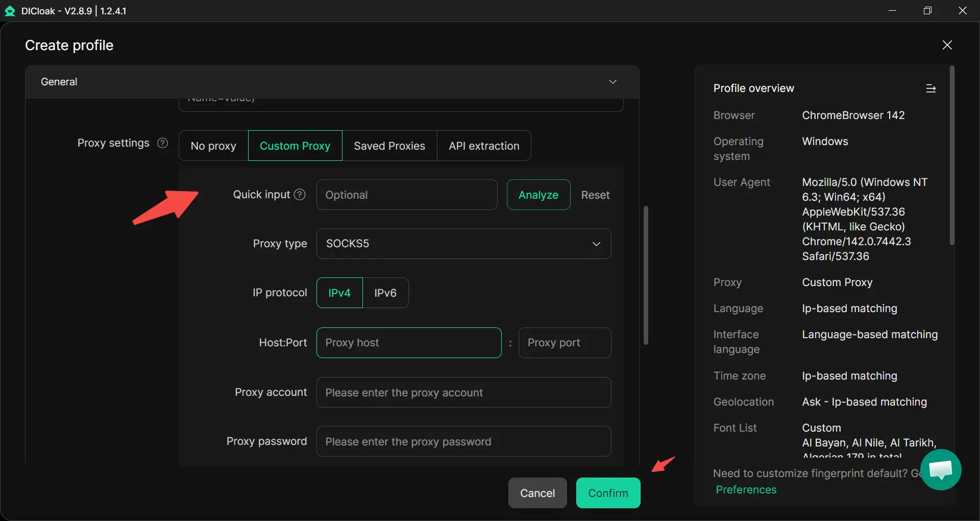Open the Proxy type SOCKS5 dropdown
980x521 pixels.
click(463, 244)
